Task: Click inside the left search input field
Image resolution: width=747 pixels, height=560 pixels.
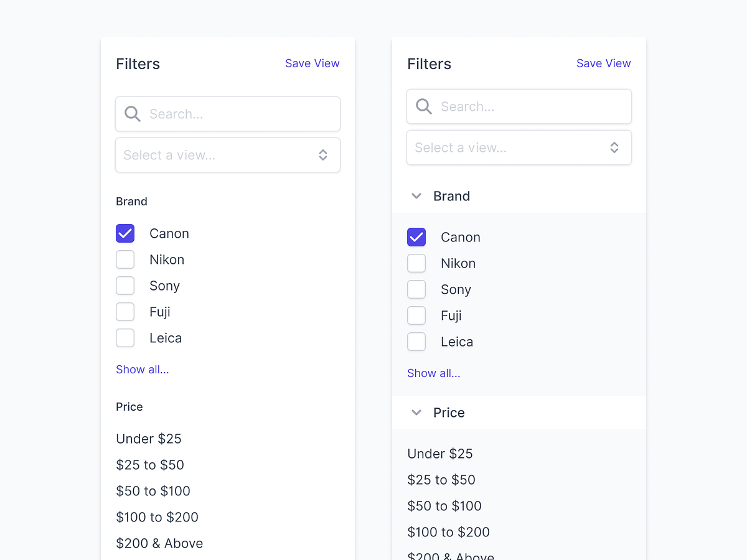Action: pyautogui.click(x=237, y=114)
